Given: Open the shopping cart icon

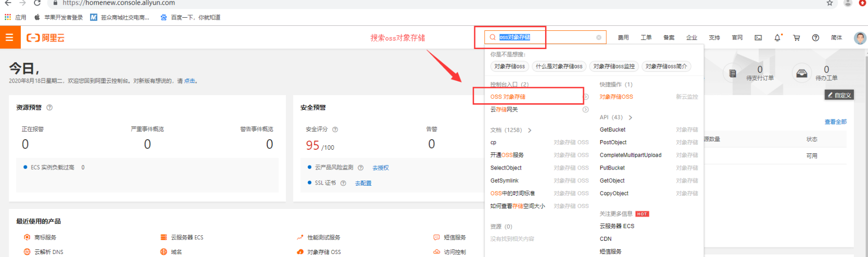Looking at the screenshot, I should [797, 38].
